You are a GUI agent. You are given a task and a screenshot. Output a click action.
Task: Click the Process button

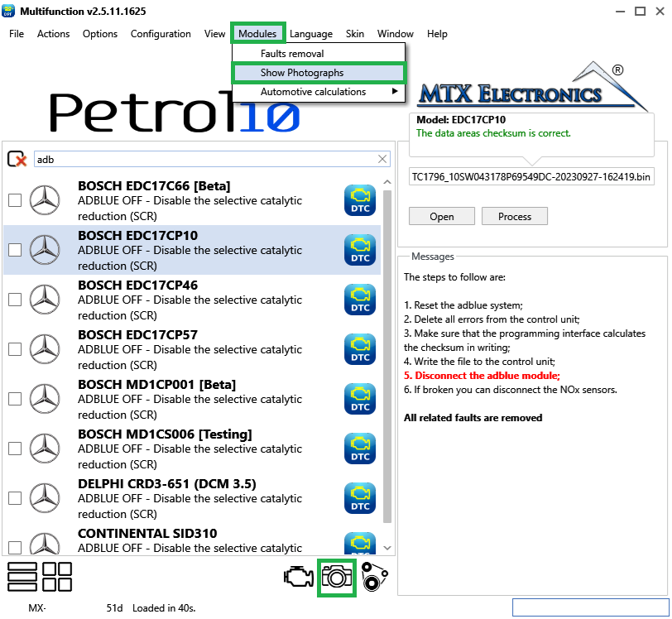515,217
